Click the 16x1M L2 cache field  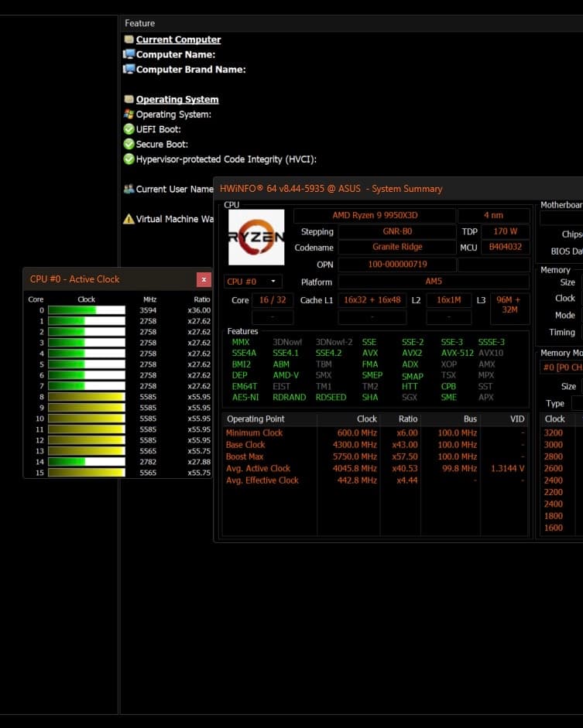(x=449, y=300)
